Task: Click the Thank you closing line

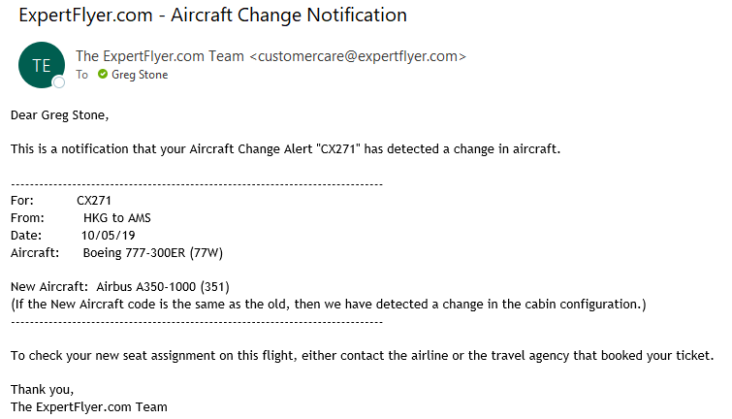Action: [x=42, y=390]
